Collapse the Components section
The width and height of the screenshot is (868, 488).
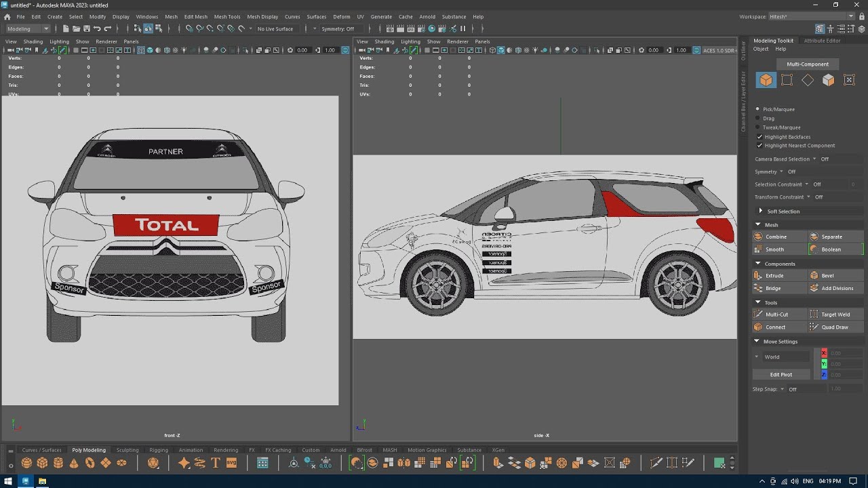pos(757,264)
